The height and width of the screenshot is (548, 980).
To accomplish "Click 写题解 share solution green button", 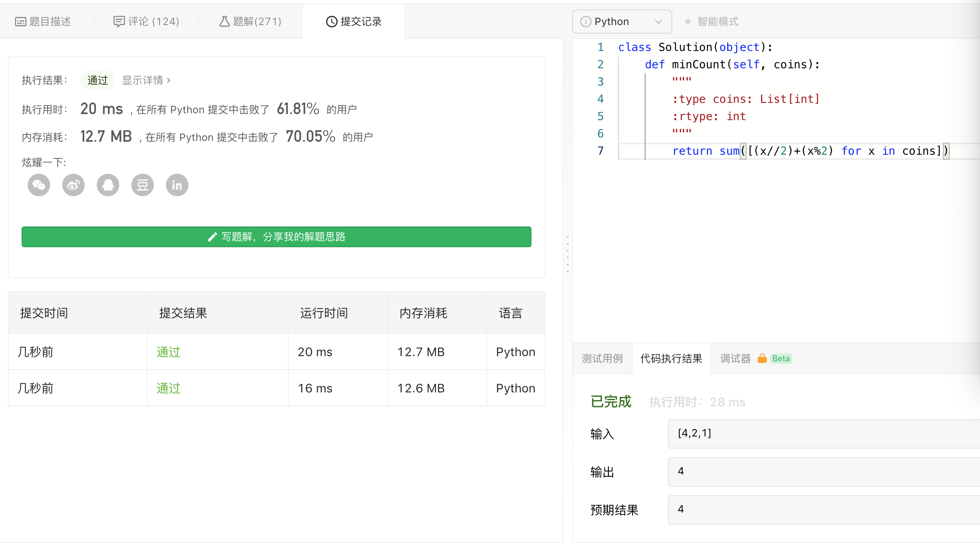I will coord(277,237).
